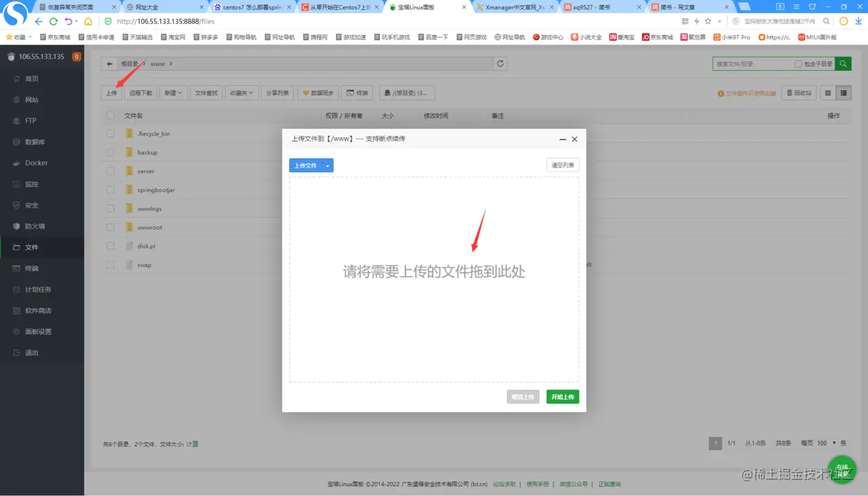Switch to the 网址大全 browser tab
This screenshot has height=496, width=868.
(163, 7)
